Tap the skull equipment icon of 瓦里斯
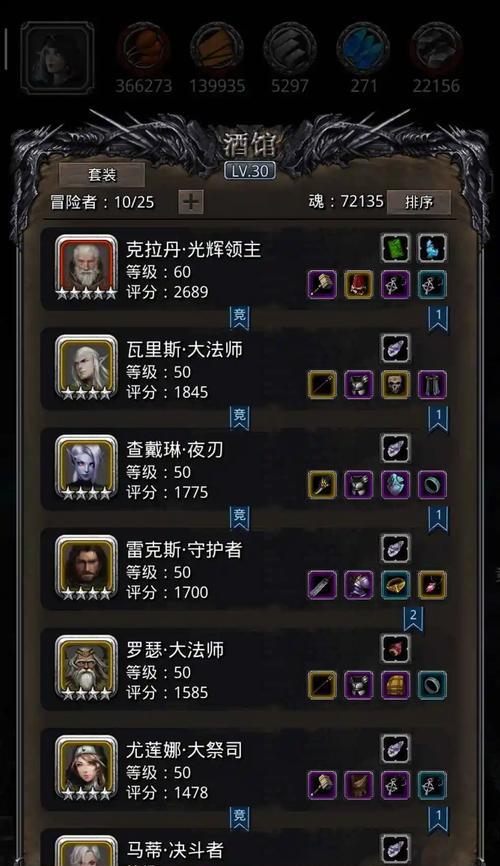This screenshot has width=500, height=866. pyautogui.click(x=396, y=384)
